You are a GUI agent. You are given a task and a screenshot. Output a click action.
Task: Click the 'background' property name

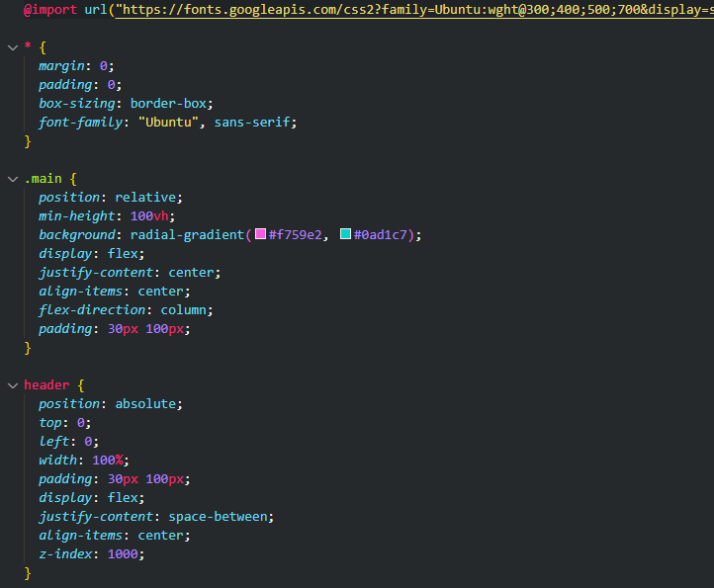click(x=77, y=235)
